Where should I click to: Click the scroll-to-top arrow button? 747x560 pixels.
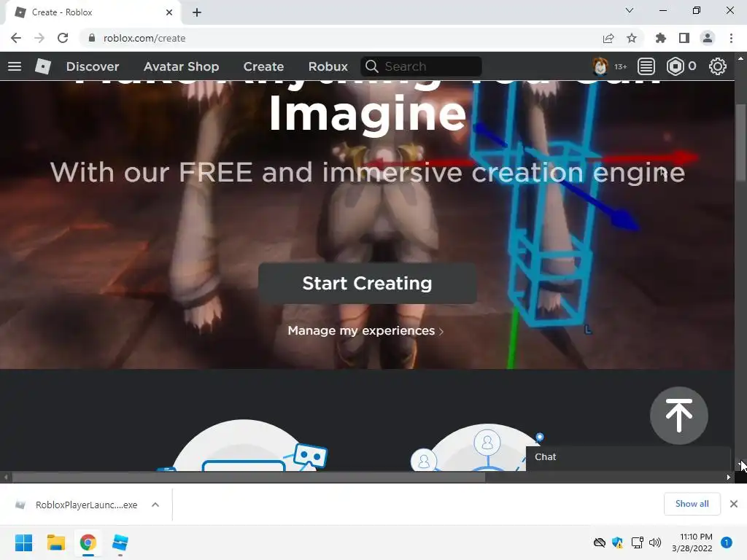point(679,416)
